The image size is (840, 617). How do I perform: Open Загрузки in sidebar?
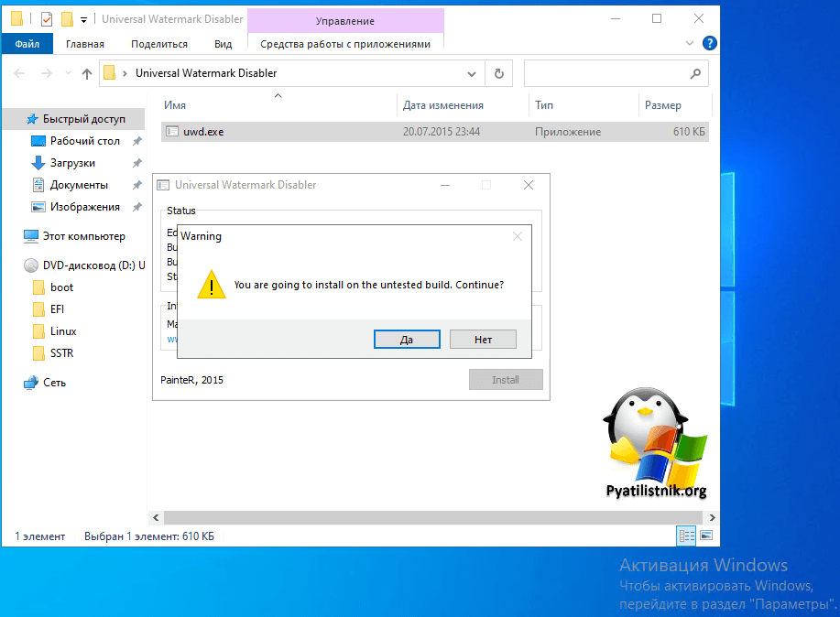click(x=72, y=163)
